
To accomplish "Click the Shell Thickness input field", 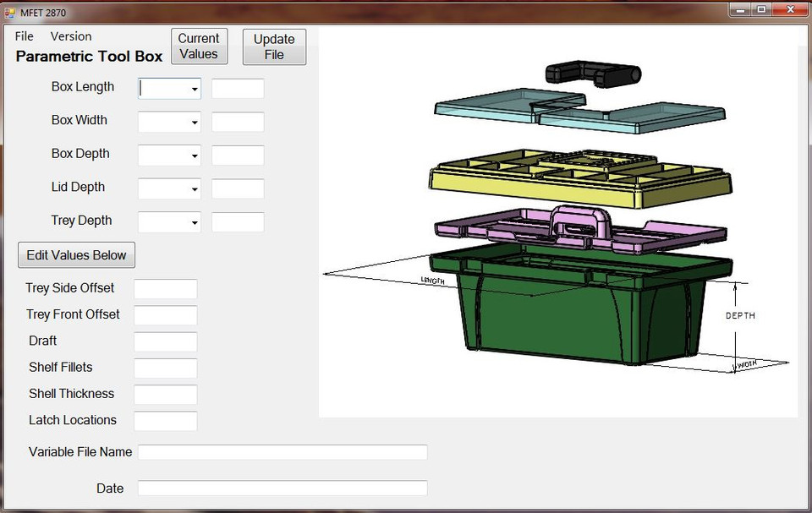I will point(165,394).
